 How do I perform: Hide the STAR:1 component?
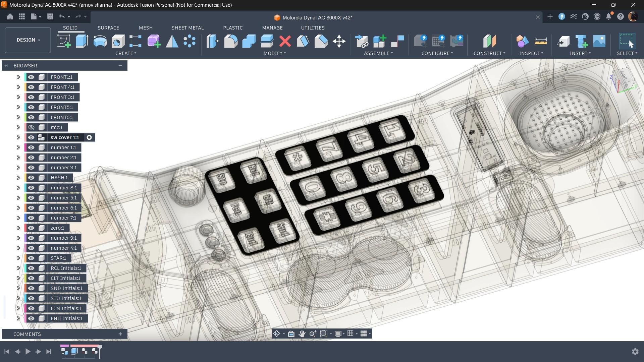(31, 258)
